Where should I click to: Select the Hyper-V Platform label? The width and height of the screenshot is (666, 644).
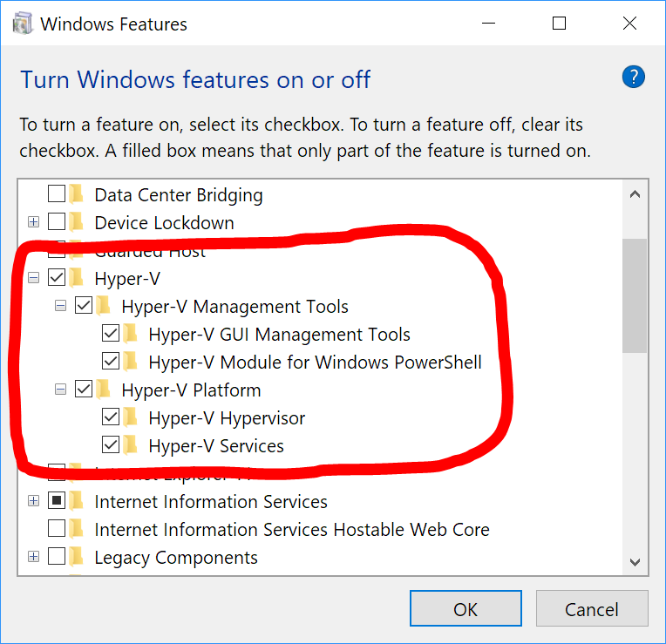click(x=191, y=390)
